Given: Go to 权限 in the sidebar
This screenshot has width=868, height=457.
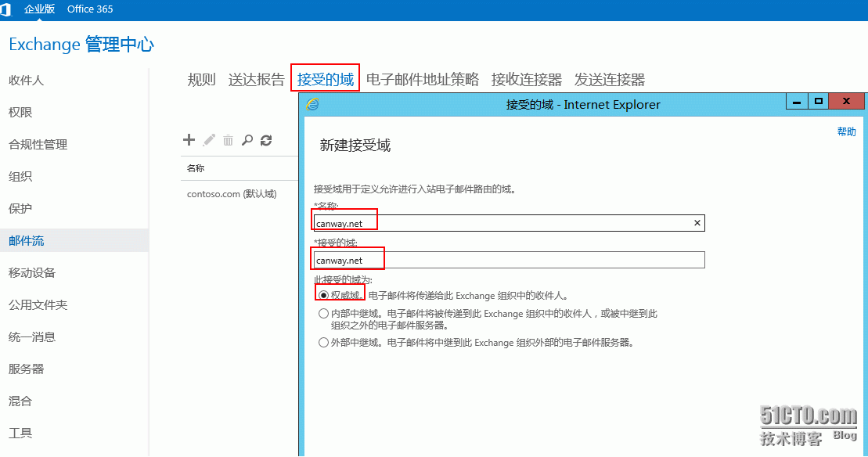Looking at the screenshot, I should tap(20, 113).
